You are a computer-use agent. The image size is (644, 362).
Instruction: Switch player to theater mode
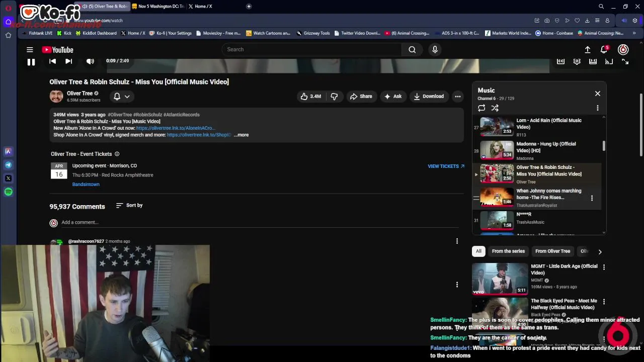coord(593,61)
